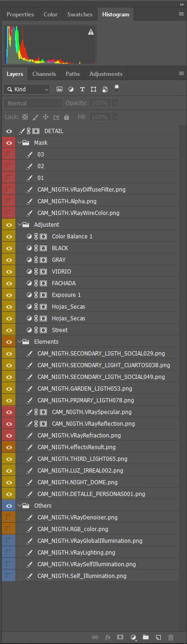
Task: Collapse the Mask layer group
Action: (x=19, y=143)
